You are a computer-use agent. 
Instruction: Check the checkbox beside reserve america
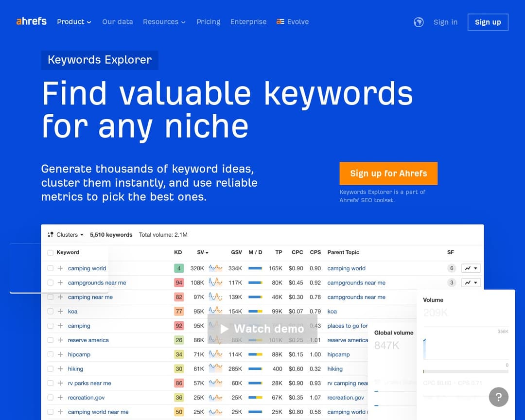pyautogui.click(x=50, y=340)
